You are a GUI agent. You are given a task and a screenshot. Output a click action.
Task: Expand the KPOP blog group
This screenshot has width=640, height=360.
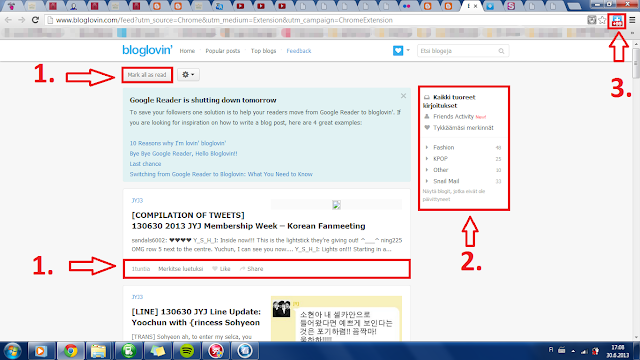427,158
